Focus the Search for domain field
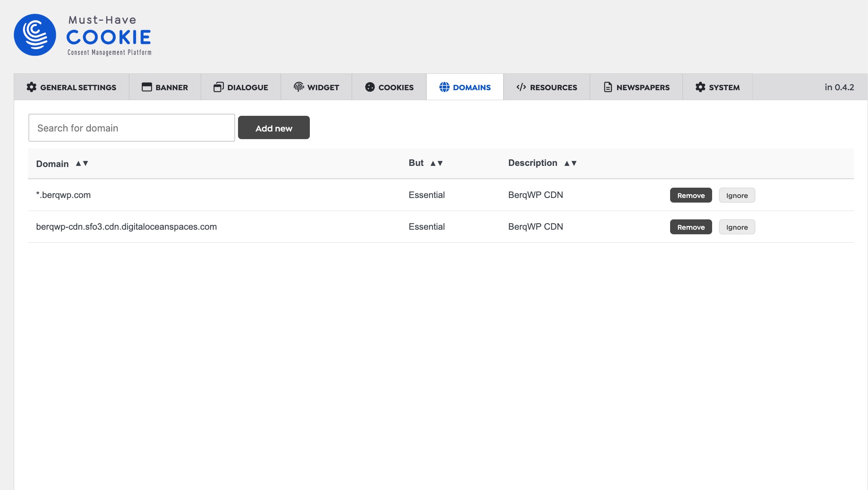 coord(132,128)
